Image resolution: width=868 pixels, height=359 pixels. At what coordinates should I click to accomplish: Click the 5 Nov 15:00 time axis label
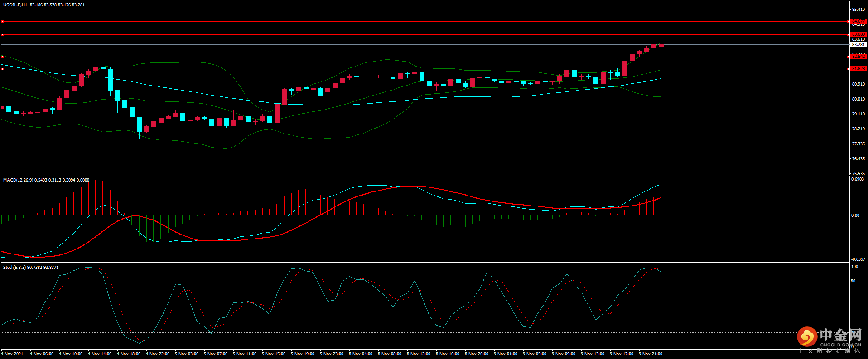274,354
